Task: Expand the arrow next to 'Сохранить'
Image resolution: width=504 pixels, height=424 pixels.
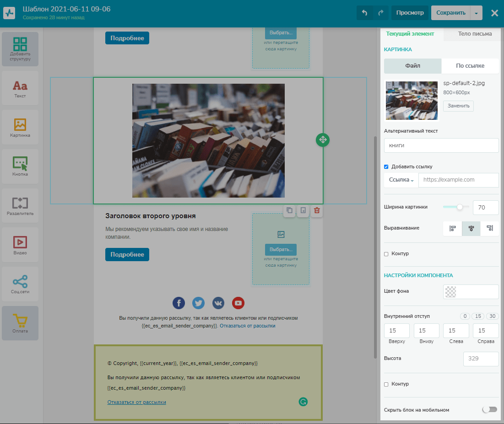Action: (476, 13)
